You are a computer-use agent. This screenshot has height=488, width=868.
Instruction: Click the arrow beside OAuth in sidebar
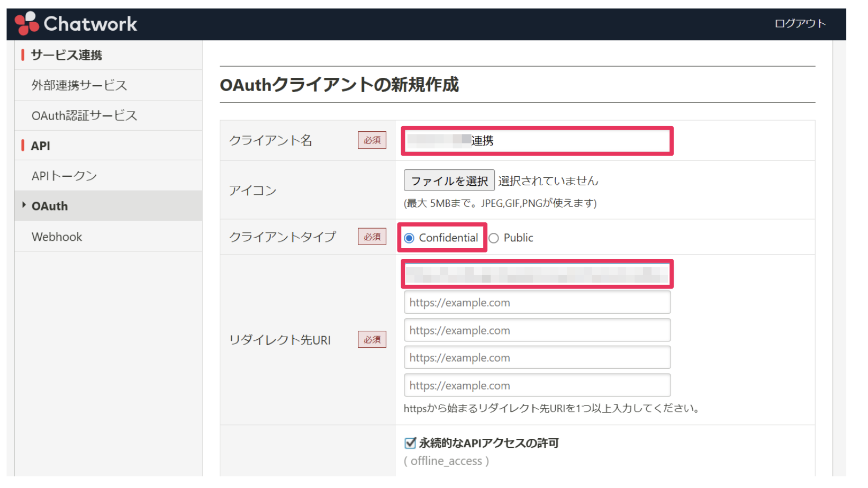[x=24, y=205]
